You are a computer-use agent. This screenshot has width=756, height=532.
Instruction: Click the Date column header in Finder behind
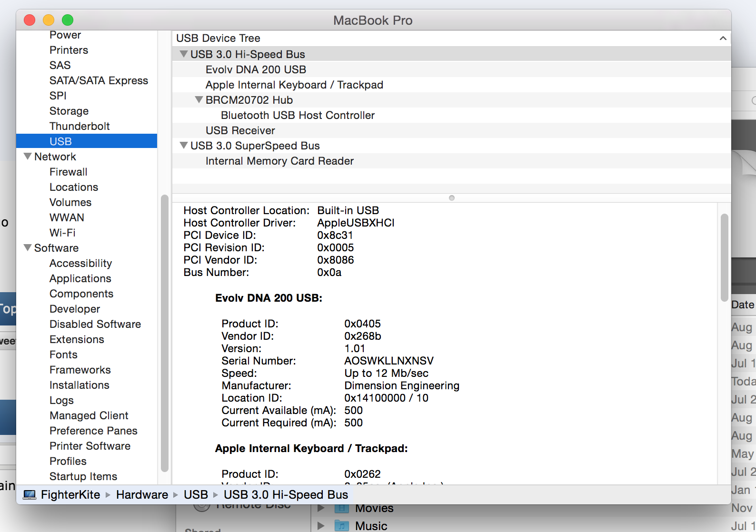743,305
